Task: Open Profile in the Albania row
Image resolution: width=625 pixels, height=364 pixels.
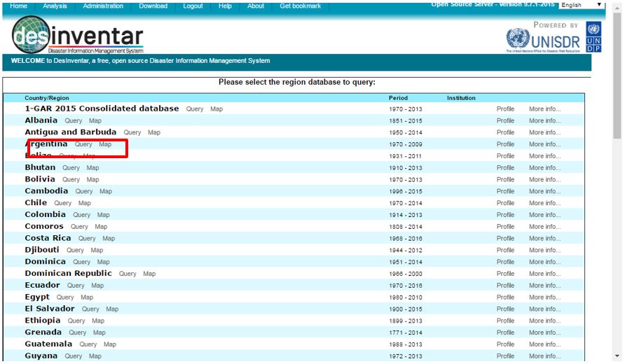Action: click(x=505, y=120)
